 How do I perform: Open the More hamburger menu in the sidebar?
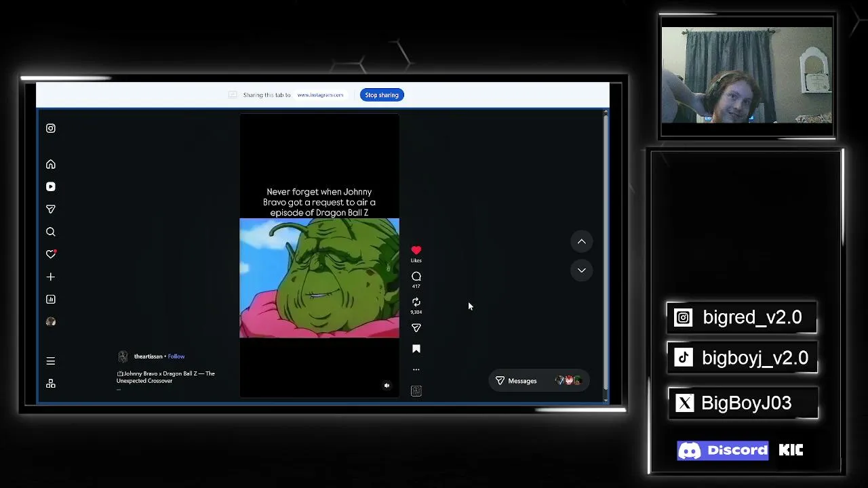tap(51, 361)
